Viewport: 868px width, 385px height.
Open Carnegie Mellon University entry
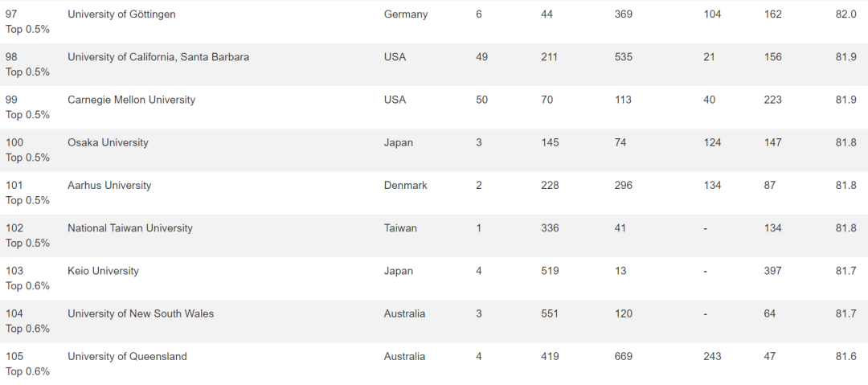click(131, 100)
